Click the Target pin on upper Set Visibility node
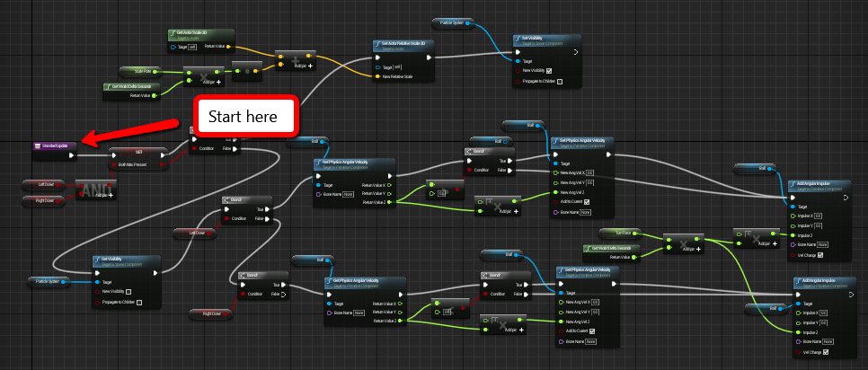 point(518,61)
